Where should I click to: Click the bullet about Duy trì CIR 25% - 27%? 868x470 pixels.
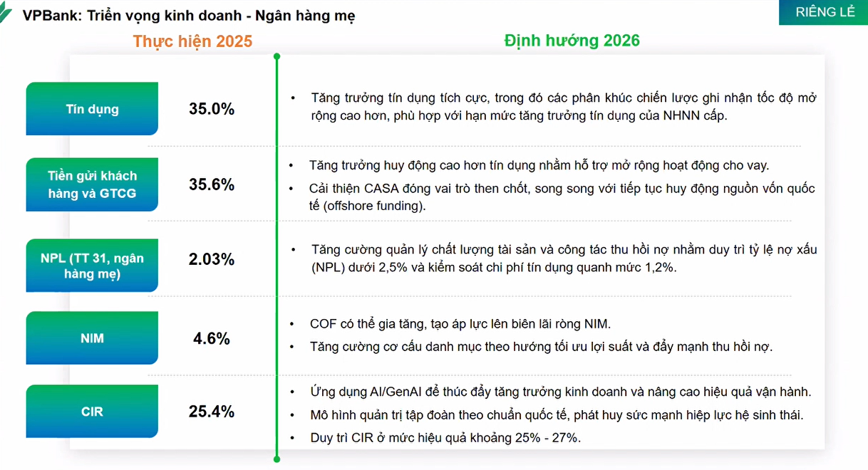(445, 437)
